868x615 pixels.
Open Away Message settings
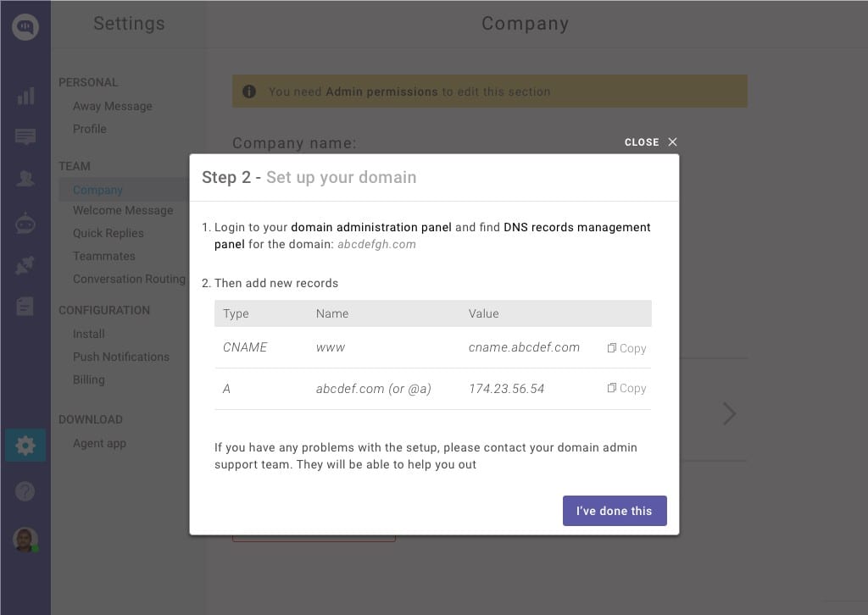[113, 106]
